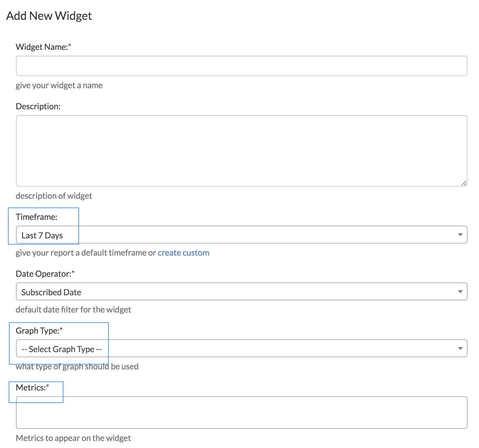Viewport: 479px width, 448px height.
Task: Click the 'Metrics:' label
Action: [31, 388]
